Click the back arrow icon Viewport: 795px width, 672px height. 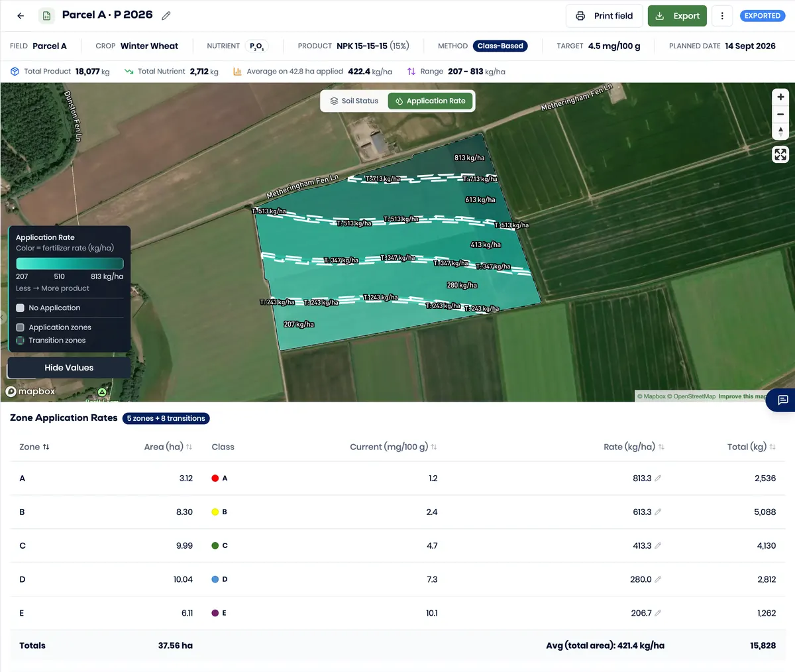click(x=21, y=16)
